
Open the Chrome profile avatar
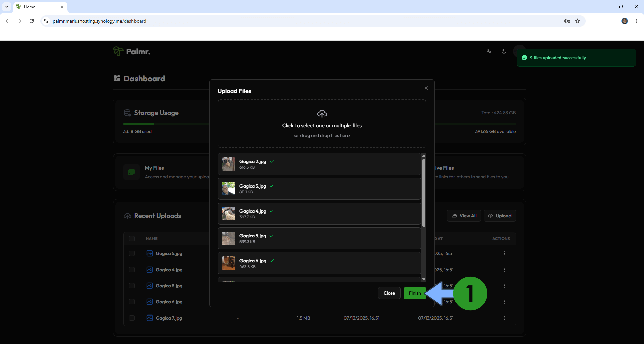(x=625, y=21)
